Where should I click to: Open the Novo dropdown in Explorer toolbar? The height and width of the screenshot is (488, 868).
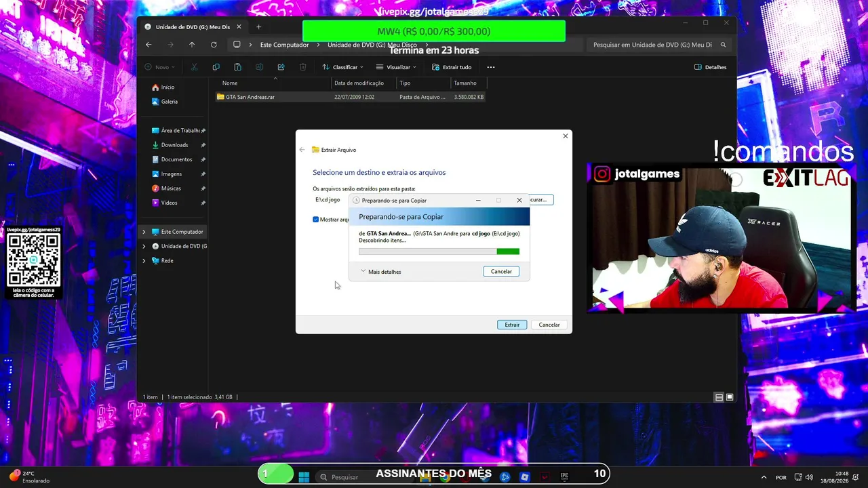(x=160, y=67)
